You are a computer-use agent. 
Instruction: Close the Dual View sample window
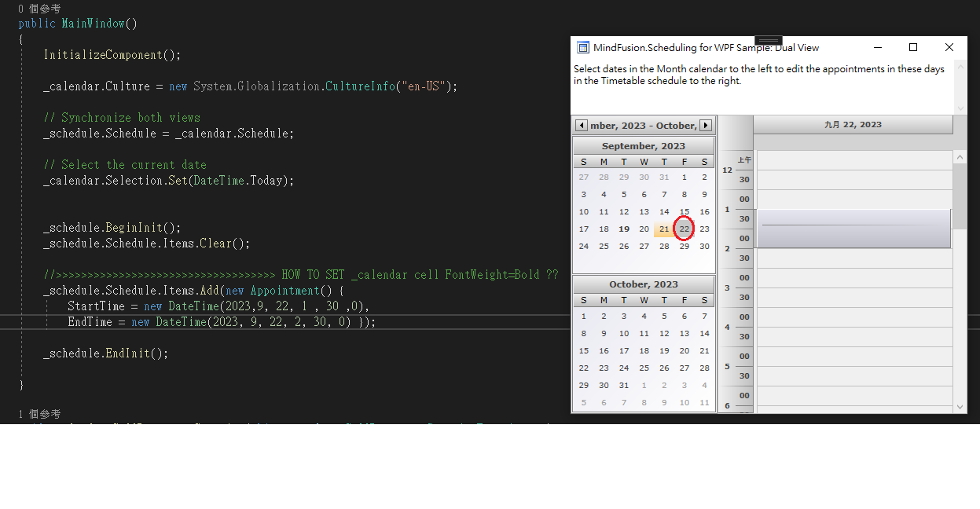coord(949,48)
